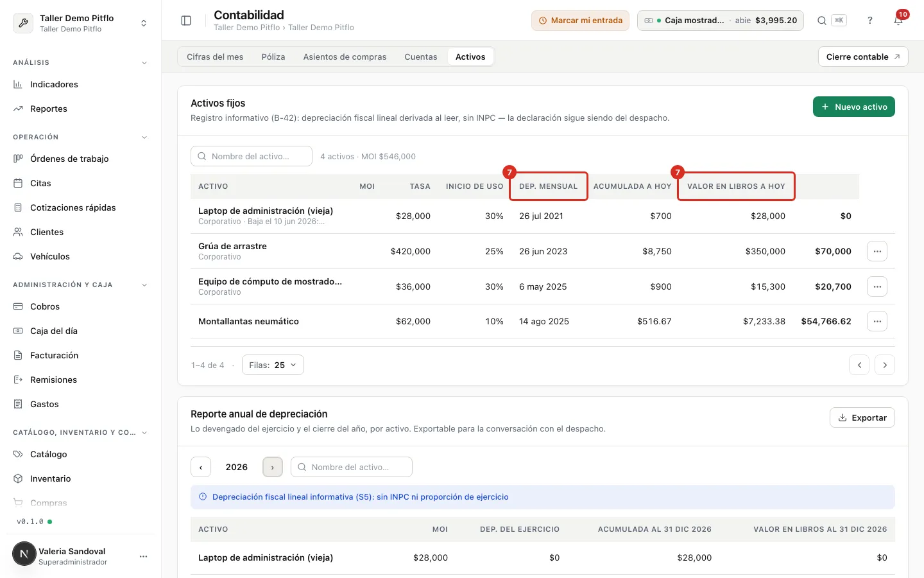Go to next year after 2026

tap(273, 467)
